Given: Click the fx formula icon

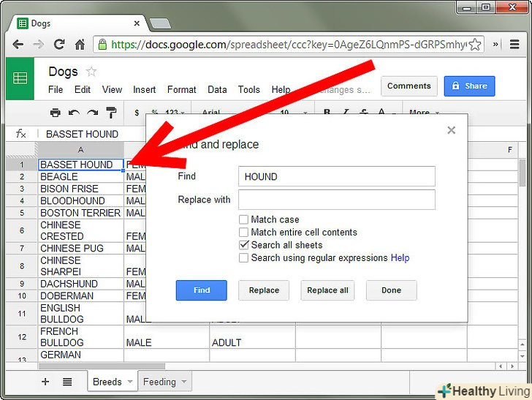Looking at the screenshot, I should [x=20, y=133].
